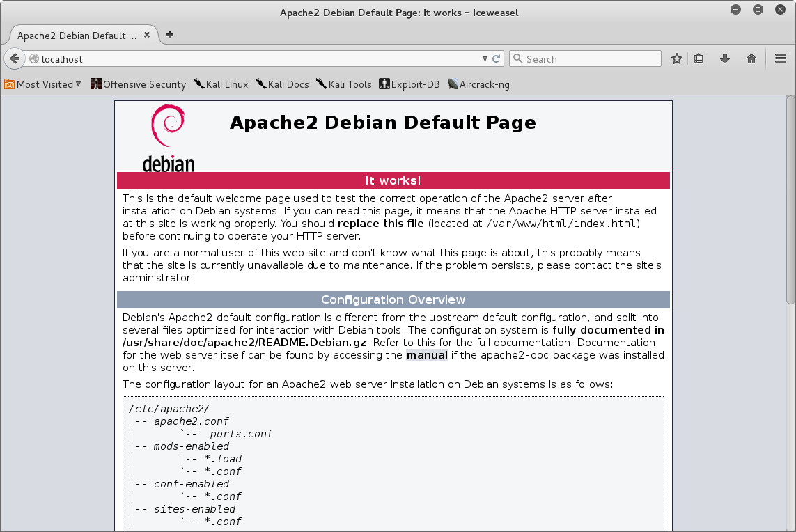Select the Apache2 Debian Default tab
This screenshot has width=796, height=532.
pos(84,35)
